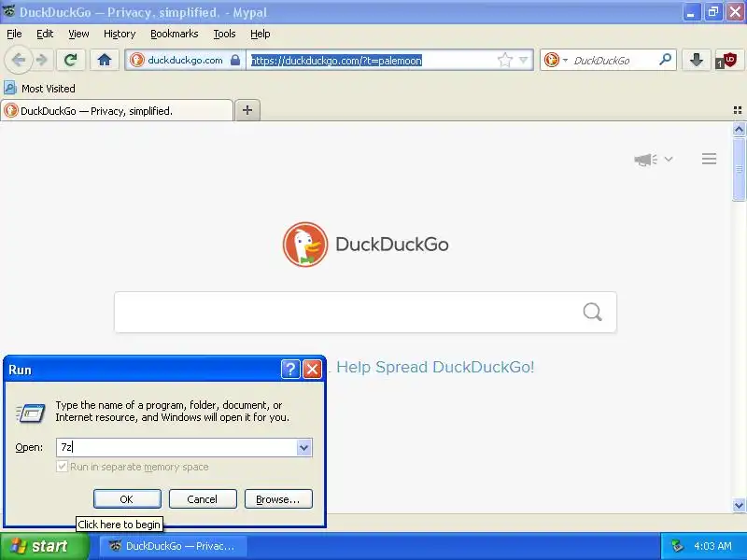Click the URL address bar text
The width and height of the screenshot is (747, 560).
point(336,61)
